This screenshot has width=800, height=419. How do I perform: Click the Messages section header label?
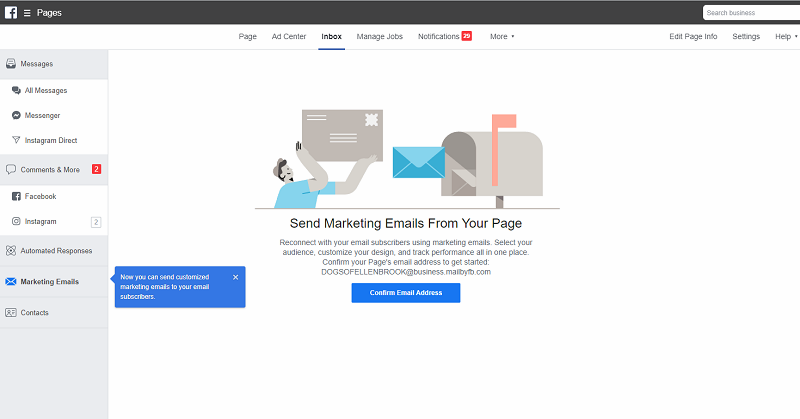click(x=37, y=64)
